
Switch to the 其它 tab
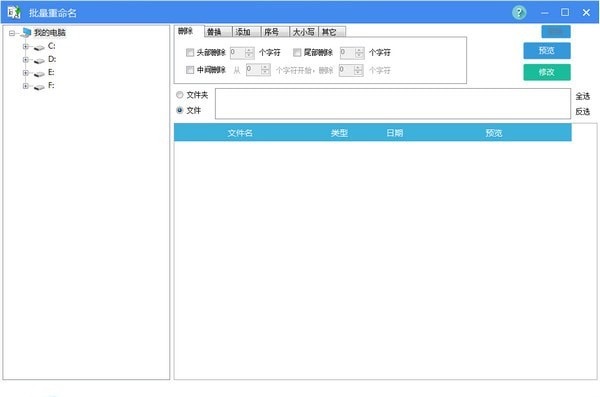point(332,32)
